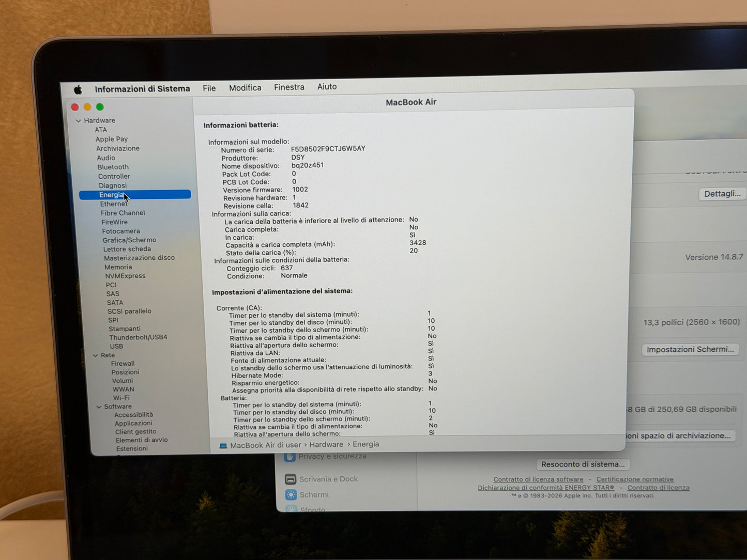
Task: Select Volumi under Rete
Action: [x=123, y=381]
